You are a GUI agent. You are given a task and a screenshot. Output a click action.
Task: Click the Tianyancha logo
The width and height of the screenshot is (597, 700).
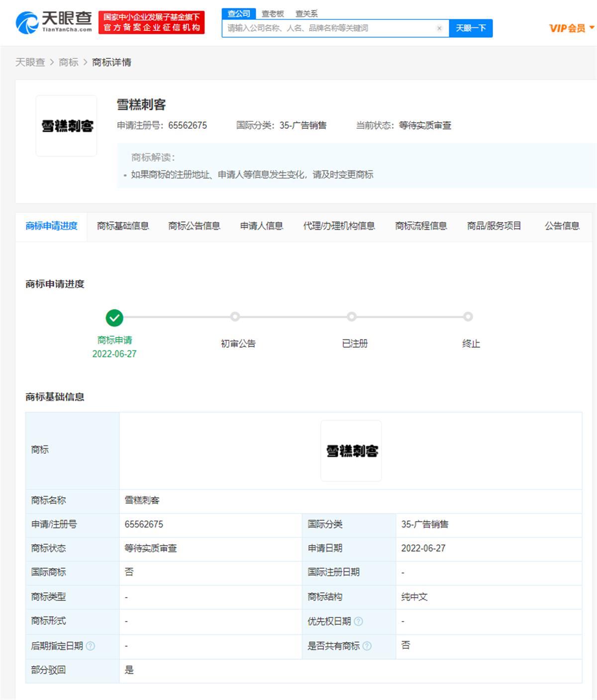(54, 22)
